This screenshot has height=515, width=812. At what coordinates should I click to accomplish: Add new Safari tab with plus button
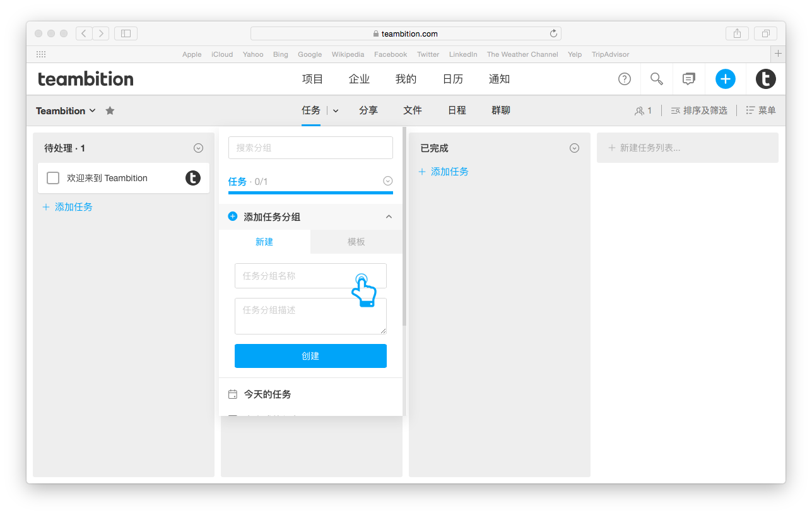pos(779,54)
